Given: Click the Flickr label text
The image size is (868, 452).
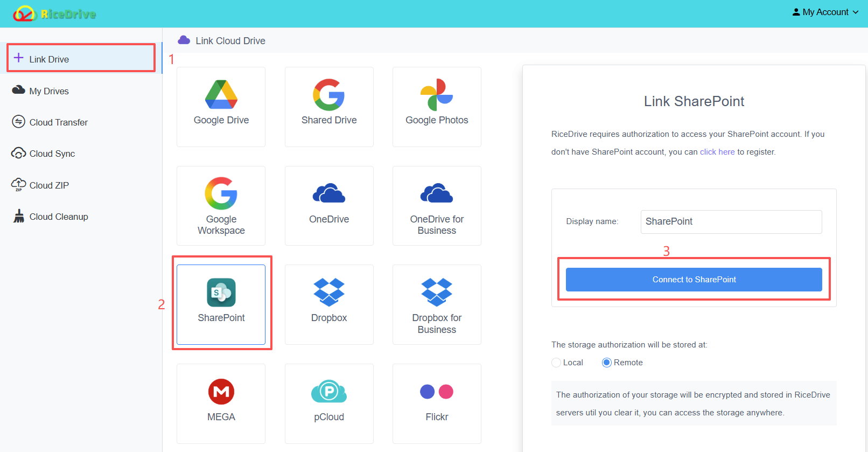Looking at the screenshot, I should click(437, 417).
